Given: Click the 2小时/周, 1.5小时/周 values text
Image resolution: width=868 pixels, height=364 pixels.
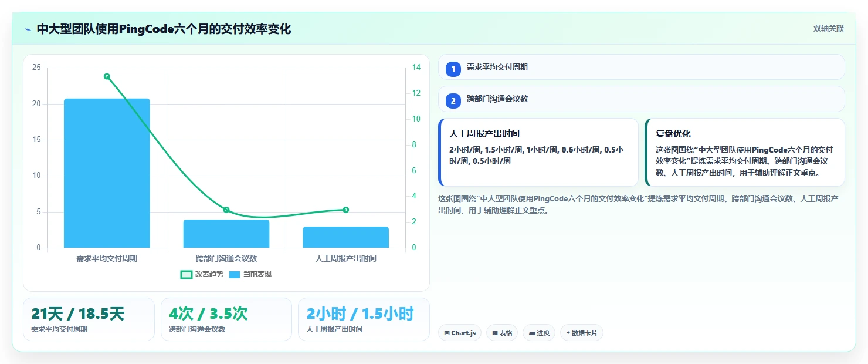Looking at the screenshot, I should (x=537, y=155).
